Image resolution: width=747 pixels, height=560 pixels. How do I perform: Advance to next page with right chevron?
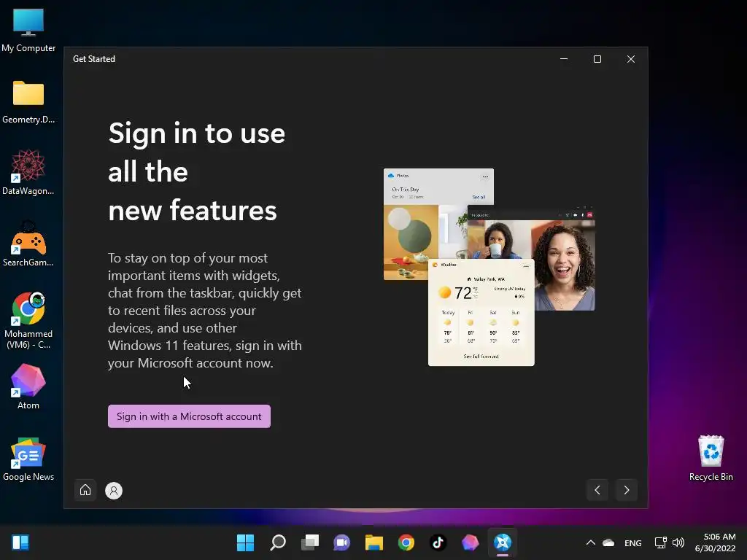(x=627, y=490)
